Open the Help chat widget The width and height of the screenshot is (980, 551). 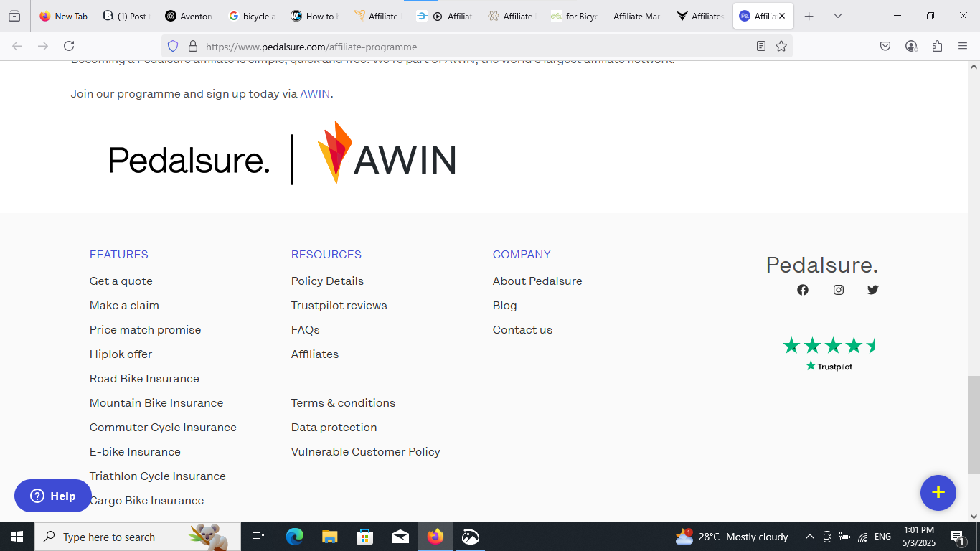point(53,496)
